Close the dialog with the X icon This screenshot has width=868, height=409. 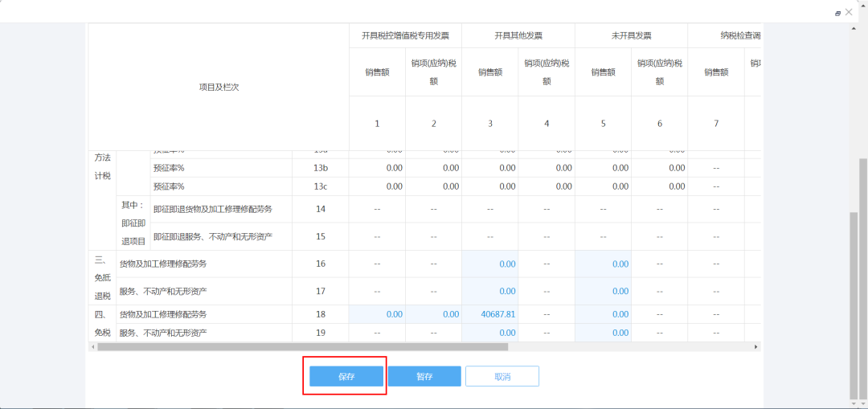[849, 12]
